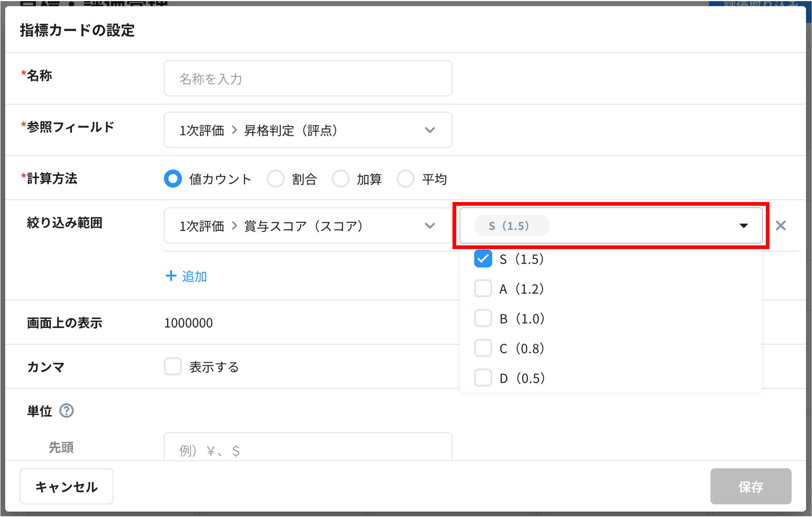This screenshot has width=812, height=517.
Task: Collapse the score selection dropdown
Action: 744,225
